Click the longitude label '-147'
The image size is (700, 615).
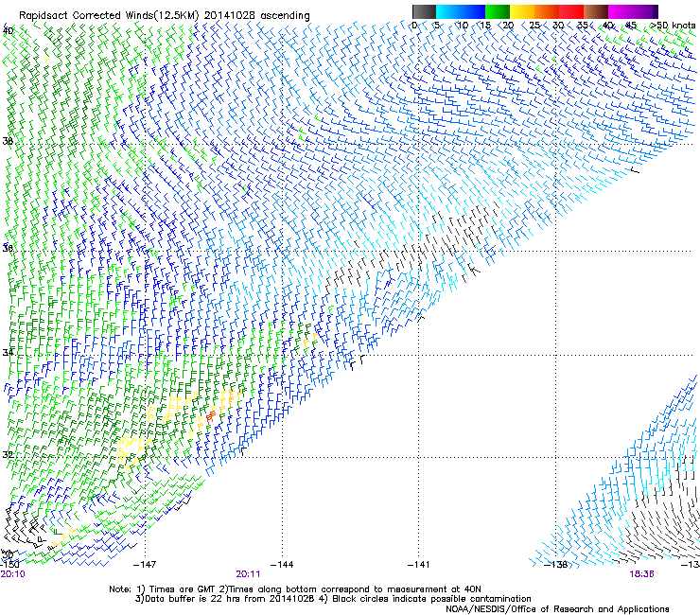145,564
